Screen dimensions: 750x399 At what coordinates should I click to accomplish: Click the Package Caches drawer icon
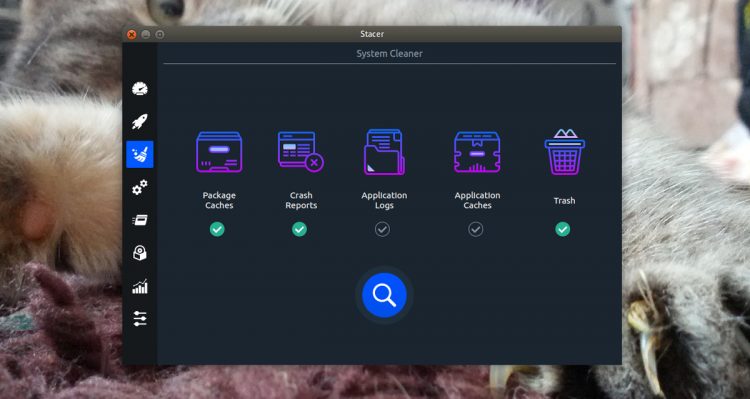tap(219, 152)
